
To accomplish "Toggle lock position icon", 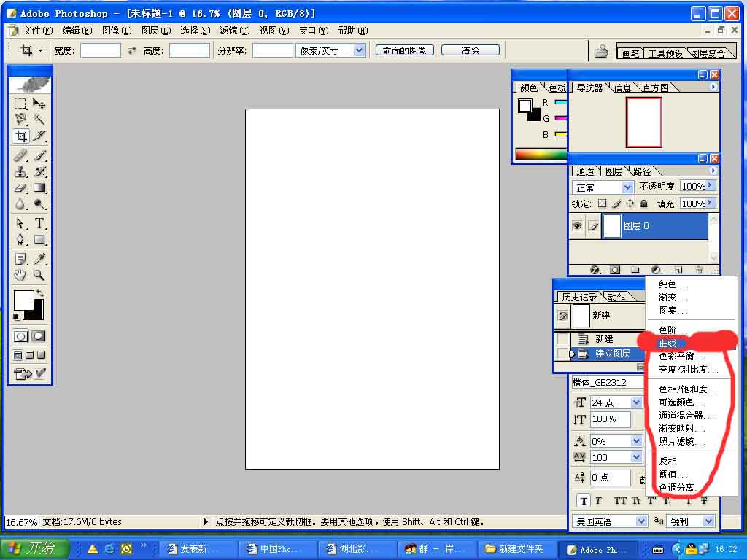I will click(630, 204).
